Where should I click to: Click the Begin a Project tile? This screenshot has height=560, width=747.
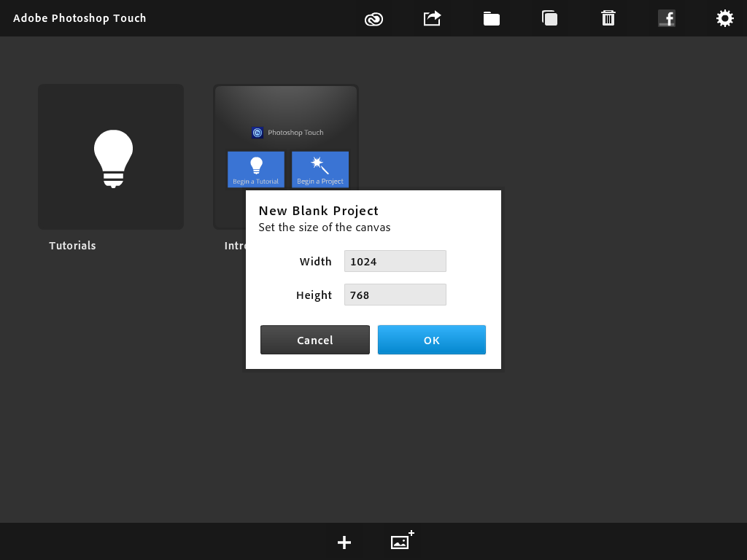click(320, 169)
